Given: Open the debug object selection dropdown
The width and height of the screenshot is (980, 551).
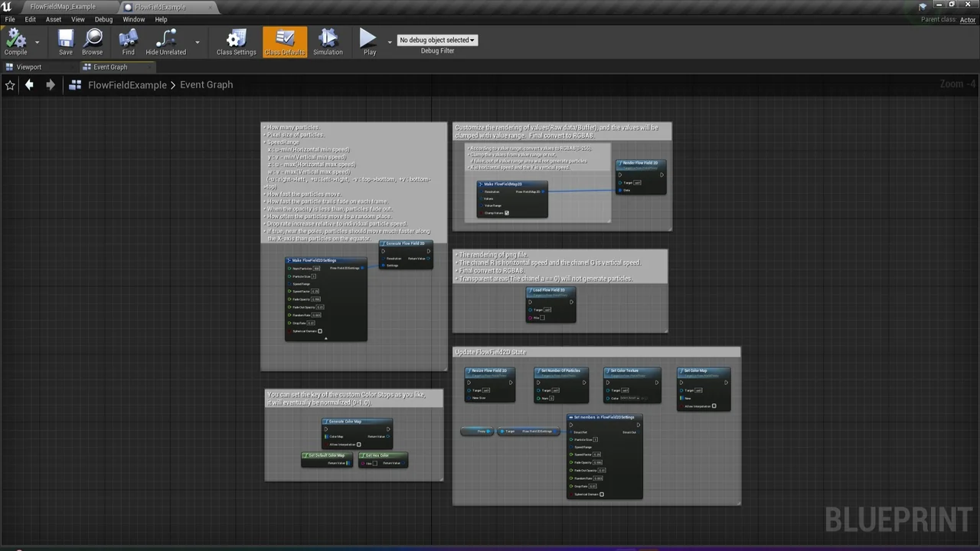Looking at the screenshot, I should coord(437,40).
